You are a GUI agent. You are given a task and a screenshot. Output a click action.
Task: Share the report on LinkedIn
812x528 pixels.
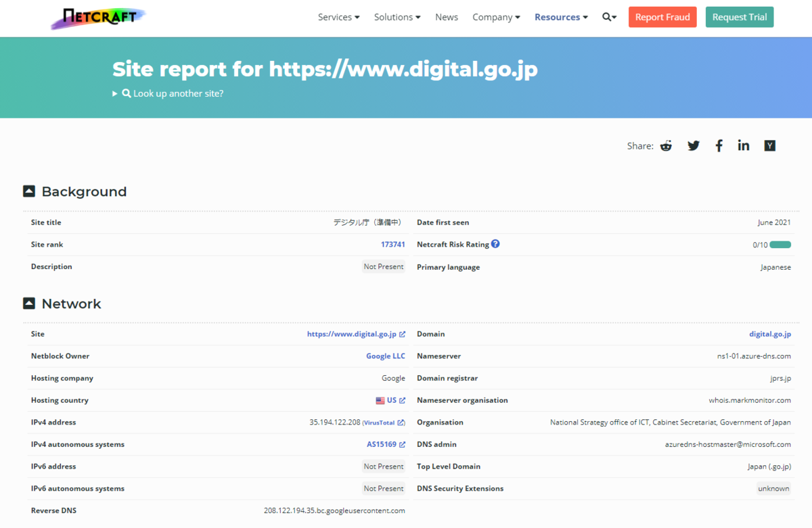[744, 145]
